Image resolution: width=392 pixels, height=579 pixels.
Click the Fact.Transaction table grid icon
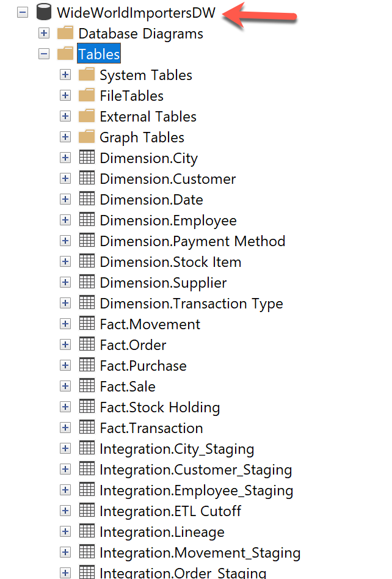pos(87,428)
